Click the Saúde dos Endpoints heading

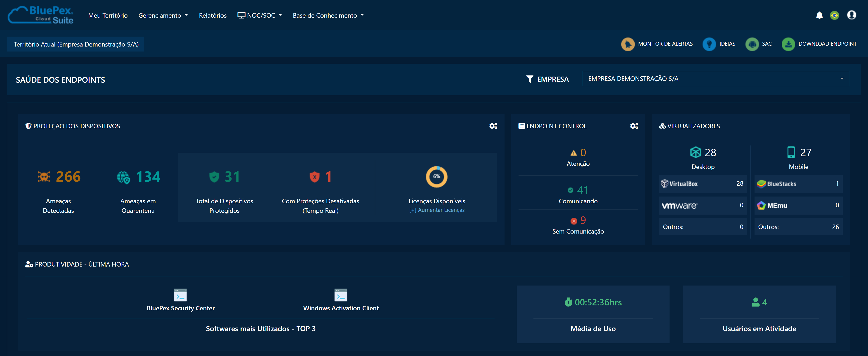60,80
